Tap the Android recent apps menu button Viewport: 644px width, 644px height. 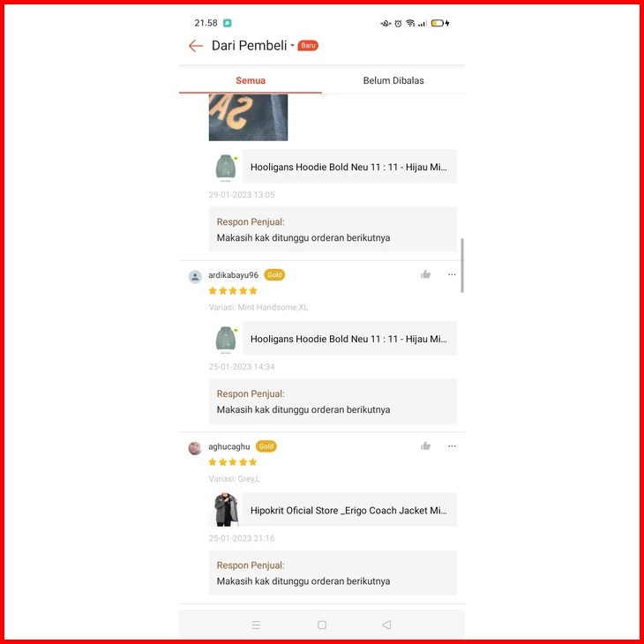(x=256, y=625)
